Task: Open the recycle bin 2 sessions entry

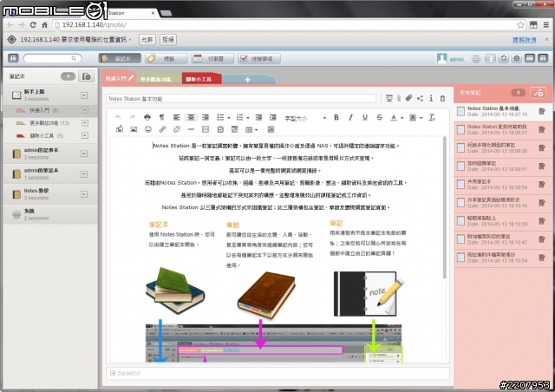Action: [50, 214]
